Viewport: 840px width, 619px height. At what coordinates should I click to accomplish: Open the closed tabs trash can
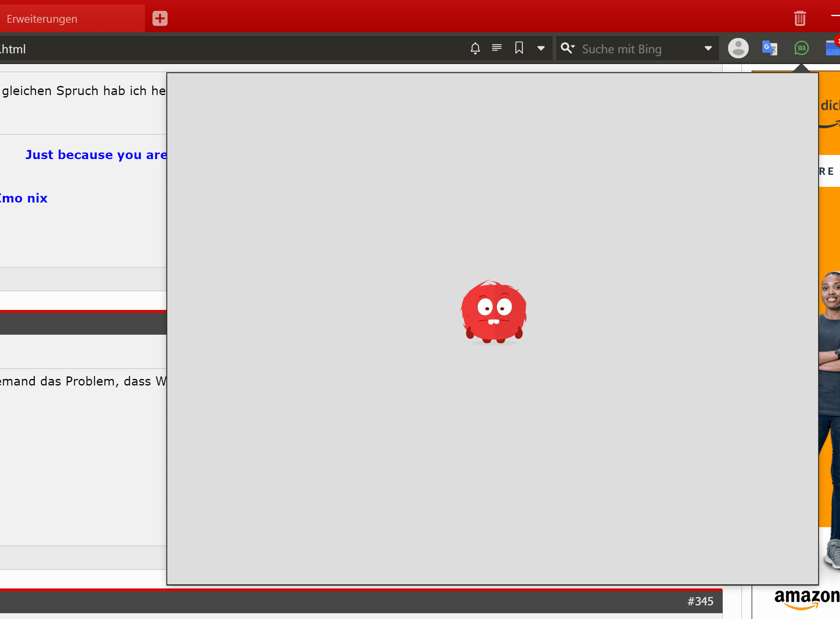coord(800,19)
